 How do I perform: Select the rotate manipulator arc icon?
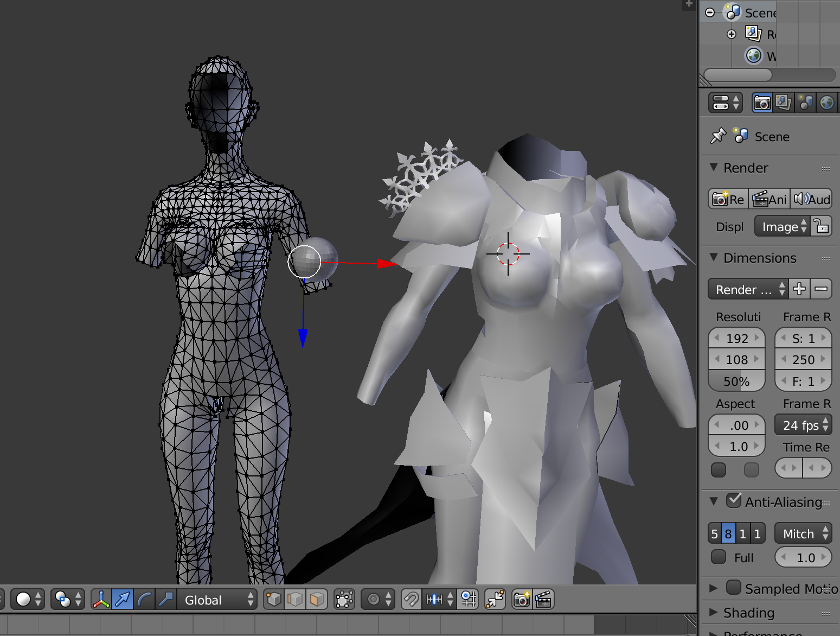144,600
